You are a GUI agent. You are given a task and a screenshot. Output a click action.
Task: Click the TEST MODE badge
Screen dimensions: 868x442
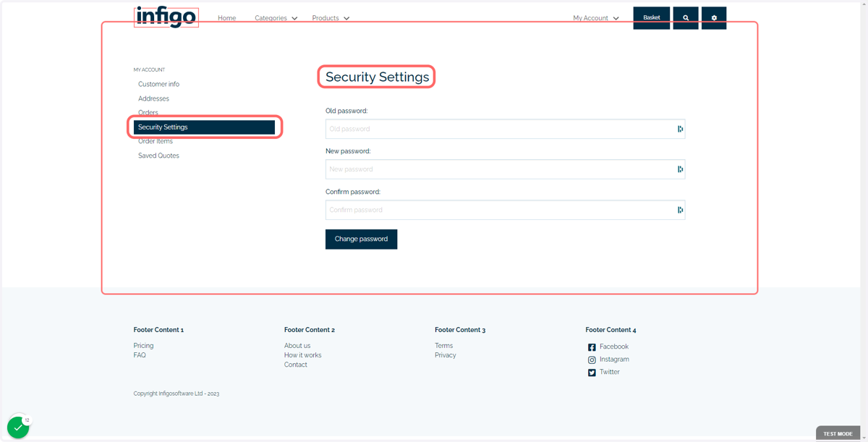coord(838,433)
